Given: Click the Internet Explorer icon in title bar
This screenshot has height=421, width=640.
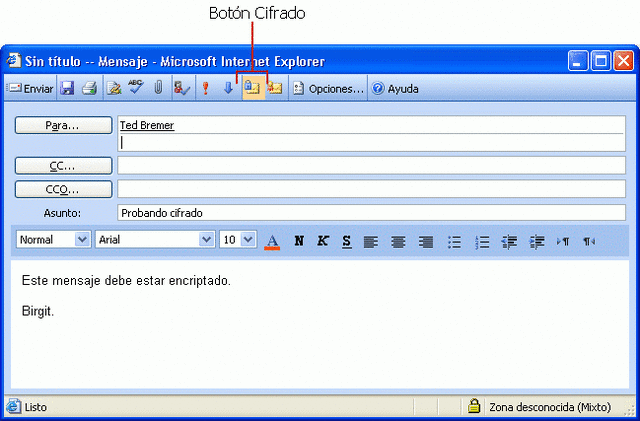Looking at the screenshot, I should pyautogui.click(x=13, y=60).
